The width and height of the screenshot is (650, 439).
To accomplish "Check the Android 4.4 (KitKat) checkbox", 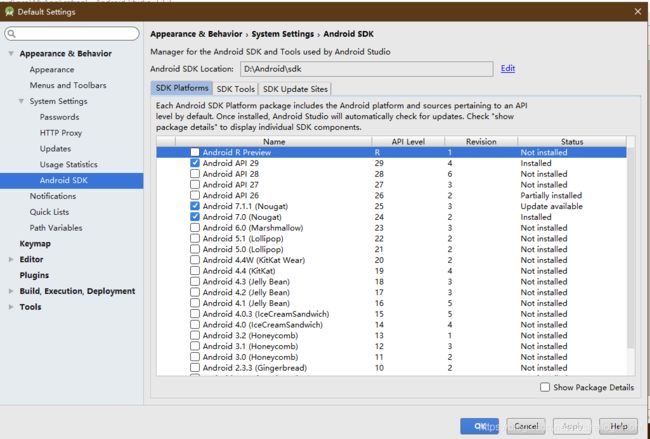I will point(195,271).
